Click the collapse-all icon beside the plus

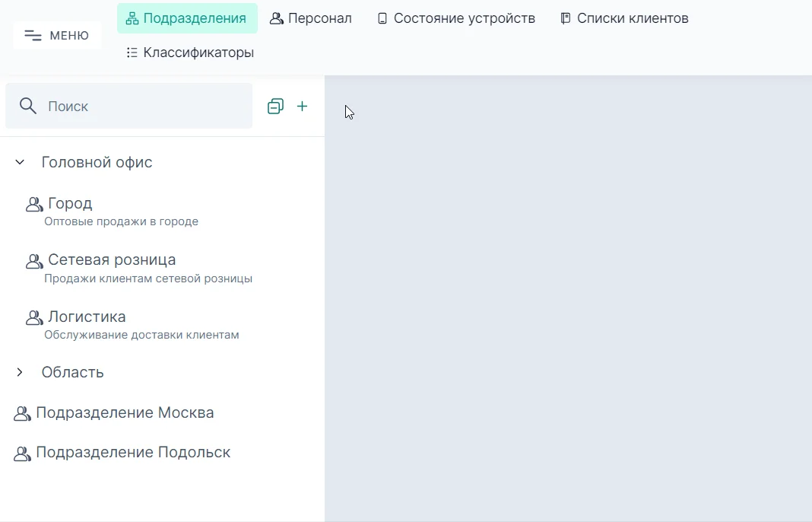275,107
